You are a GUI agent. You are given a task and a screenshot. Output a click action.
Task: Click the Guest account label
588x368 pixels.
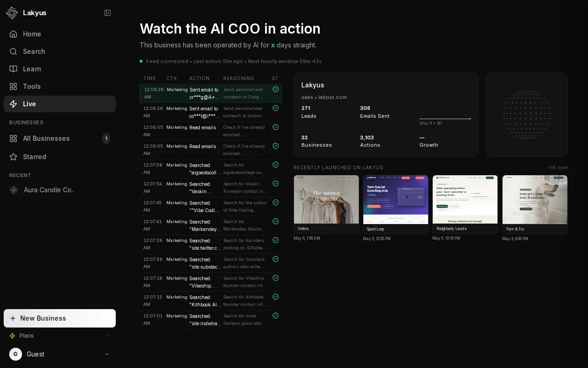coord(35,354)
